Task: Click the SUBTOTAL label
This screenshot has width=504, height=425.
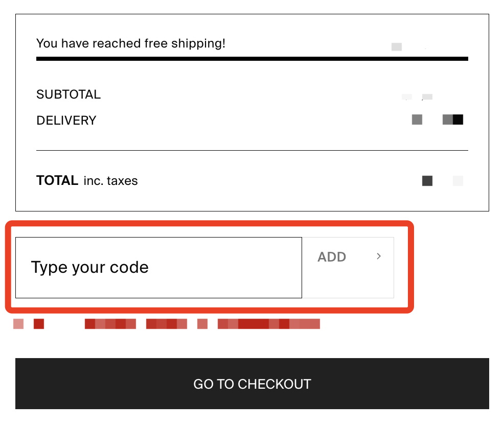Action: click(68, 95)
